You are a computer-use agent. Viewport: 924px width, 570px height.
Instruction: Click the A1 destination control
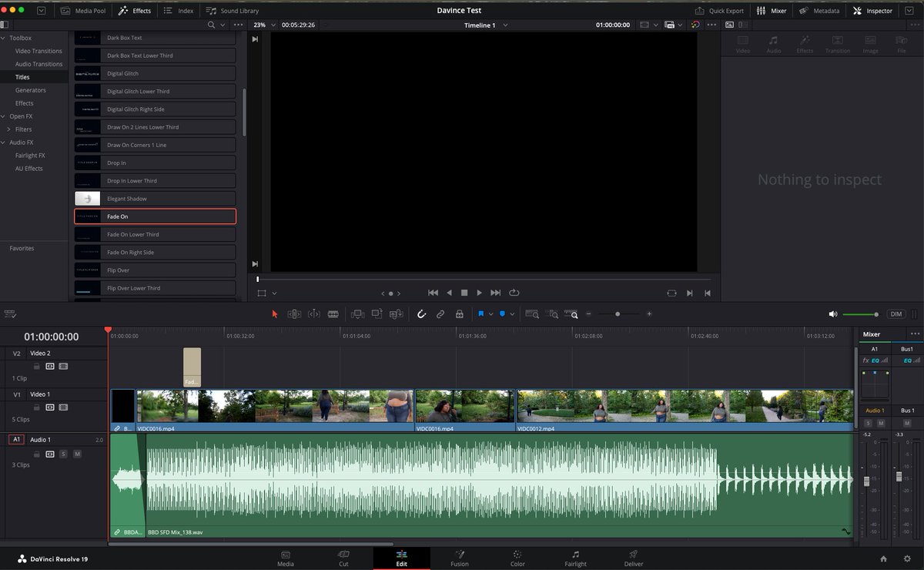point(15,440)
